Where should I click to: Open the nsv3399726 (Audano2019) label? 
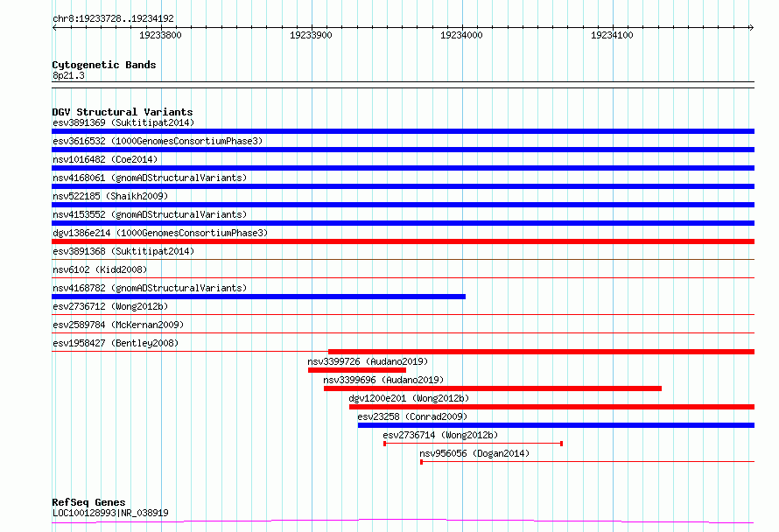(368, 361)
